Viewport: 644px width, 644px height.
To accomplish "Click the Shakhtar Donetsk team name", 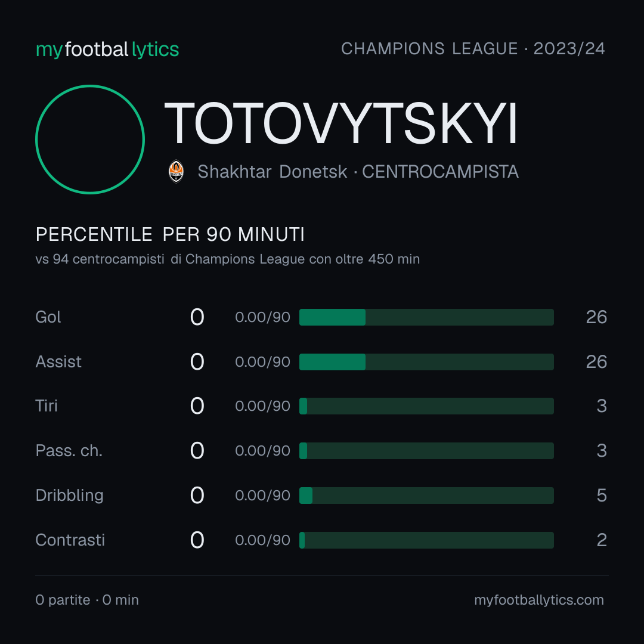I will (273, 172).
